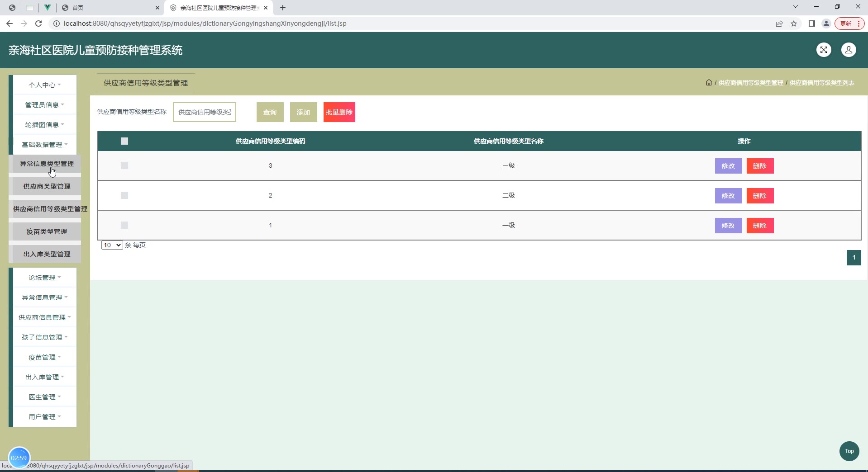The image size is (868, 472).
Task: Click 修改 for the 三级 row
Action: click(x=728, y=166)
